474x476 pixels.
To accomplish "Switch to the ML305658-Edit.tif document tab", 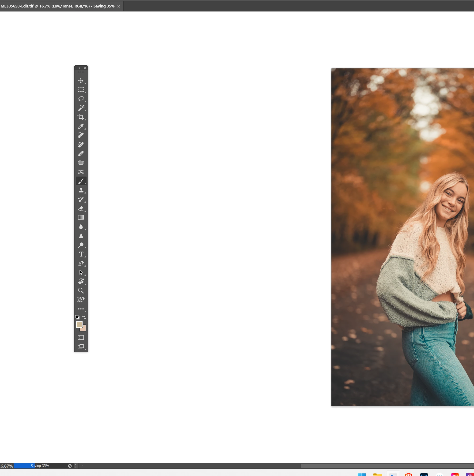I will click(57, 6).
